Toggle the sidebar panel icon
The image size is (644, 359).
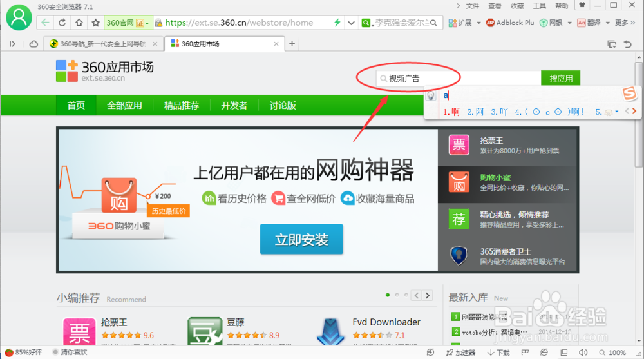tap(12, 44)
